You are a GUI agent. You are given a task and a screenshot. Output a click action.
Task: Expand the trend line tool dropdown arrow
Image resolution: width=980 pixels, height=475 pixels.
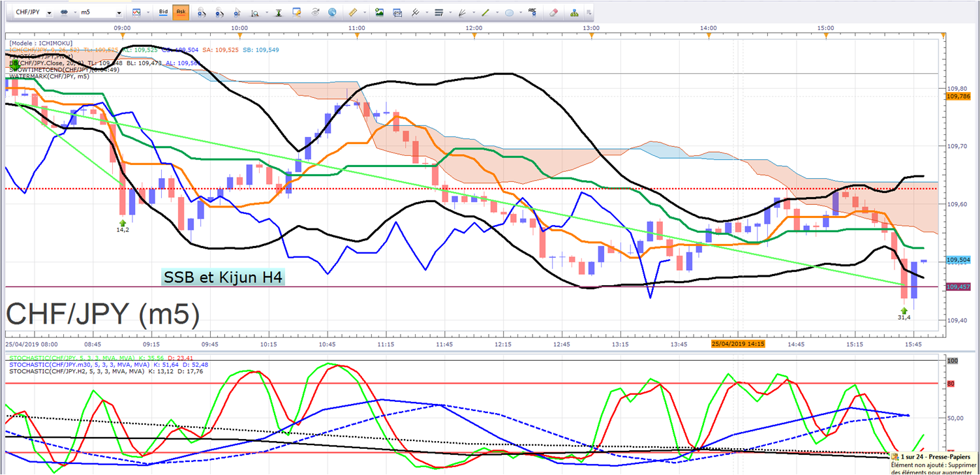496,12
